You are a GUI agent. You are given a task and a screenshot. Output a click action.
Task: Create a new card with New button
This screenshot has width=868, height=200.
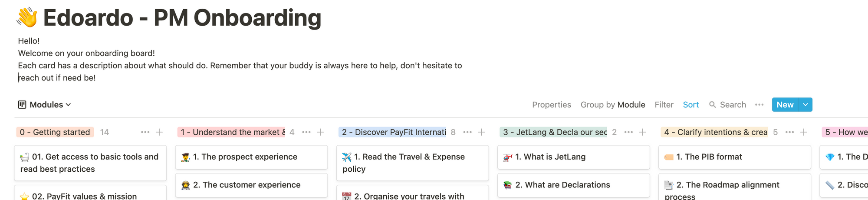point(785,105)
